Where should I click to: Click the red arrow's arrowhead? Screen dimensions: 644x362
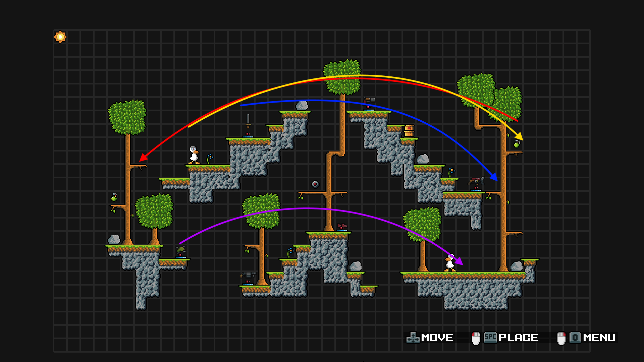(x=143, y=158)
